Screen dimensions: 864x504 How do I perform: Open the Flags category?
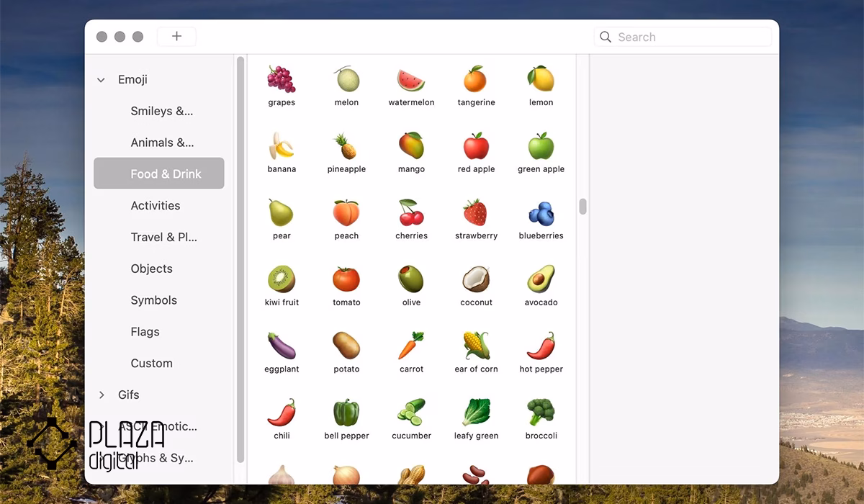click(145, 332)
